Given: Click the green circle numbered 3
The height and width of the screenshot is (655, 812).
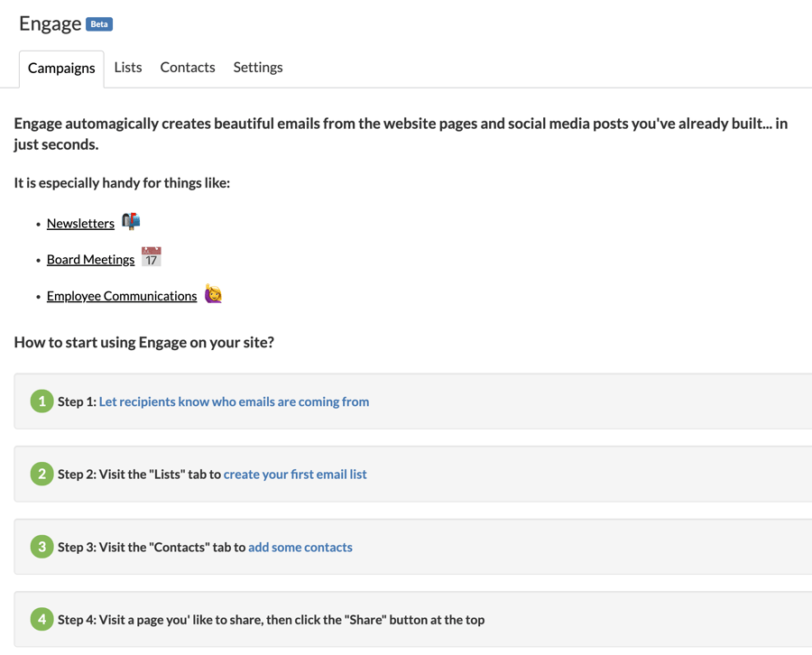Looking at the screenshot, I should pyautogui.click(x=42, y=546).
